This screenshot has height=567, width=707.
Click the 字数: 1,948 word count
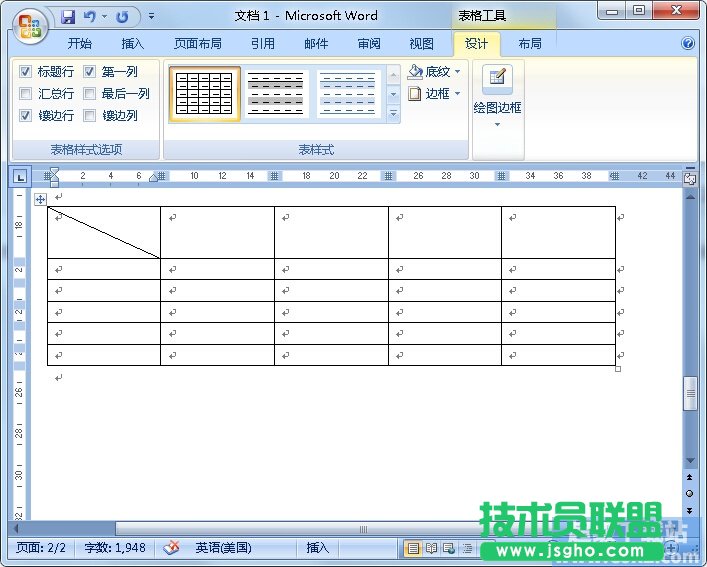pyautogui.click(x=116, y=548)
